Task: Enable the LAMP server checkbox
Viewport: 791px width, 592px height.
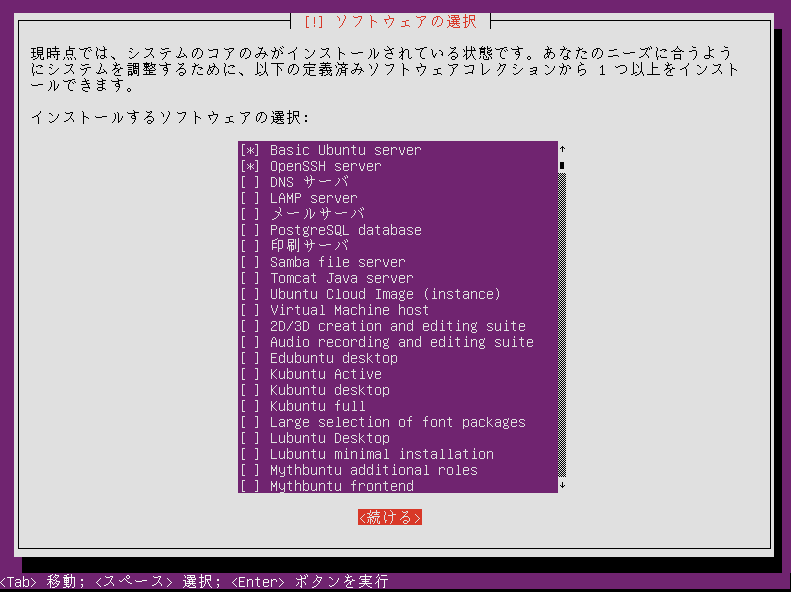Action: 250,198
